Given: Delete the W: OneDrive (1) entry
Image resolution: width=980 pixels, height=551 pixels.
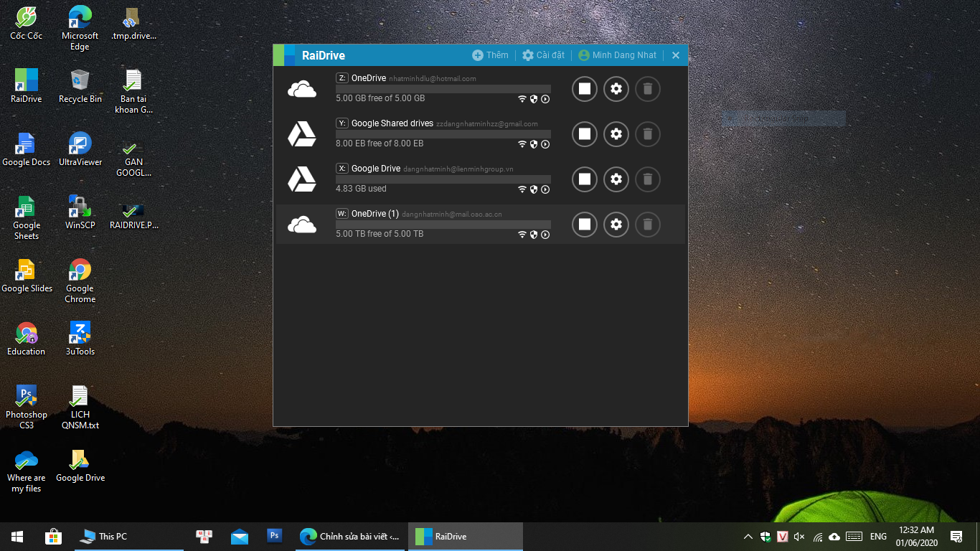Looking at the screenshot, I should [647, 225].
